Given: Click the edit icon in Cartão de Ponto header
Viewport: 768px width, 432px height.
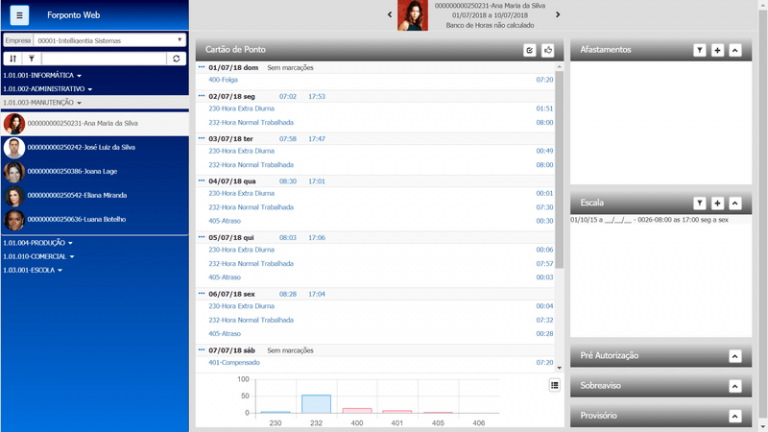Looking at the screenshot, I should (530, 50).
